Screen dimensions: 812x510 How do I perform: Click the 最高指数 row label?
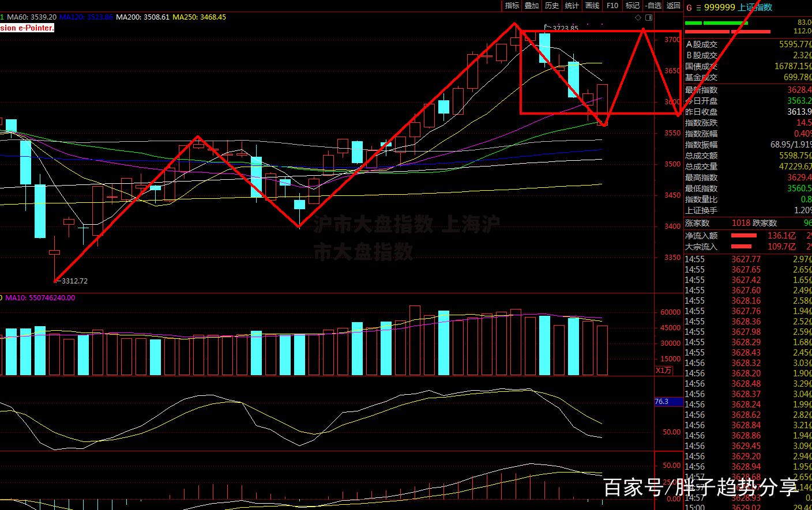[x=701, y=177]
